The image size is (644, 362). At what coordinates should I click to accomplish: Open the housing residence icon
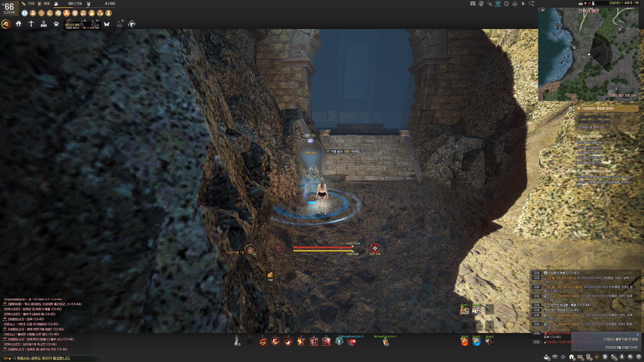coord(18,24)
